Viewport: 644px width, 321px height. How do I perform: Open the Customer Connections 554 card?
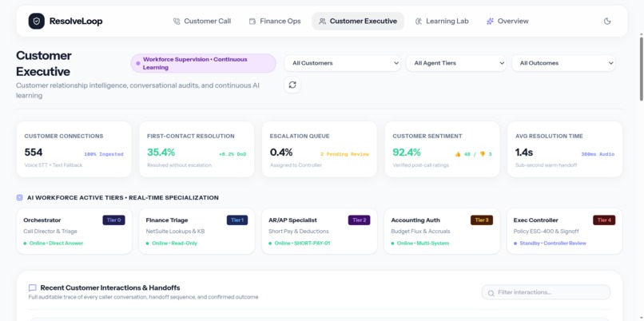coord(74,149)
